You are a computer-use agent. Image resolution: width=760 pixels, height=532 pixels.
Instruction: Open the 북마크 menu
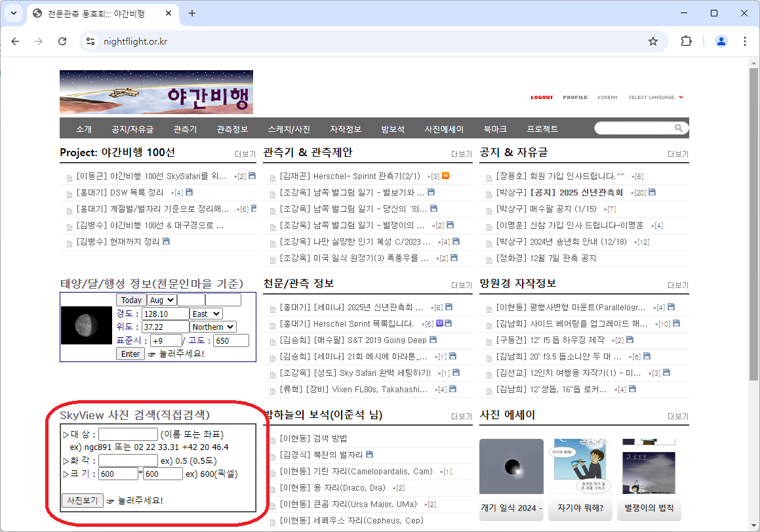point(495,129)
